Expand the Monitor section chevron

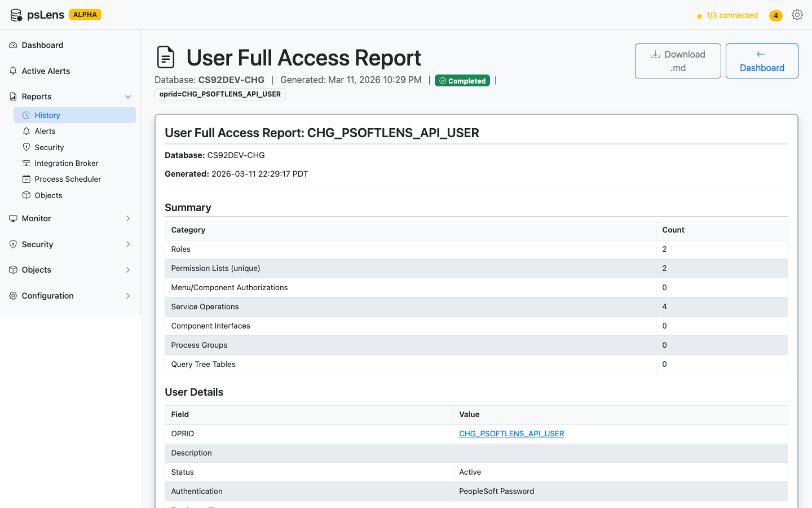pyautogui.click(x=128, y=218)
